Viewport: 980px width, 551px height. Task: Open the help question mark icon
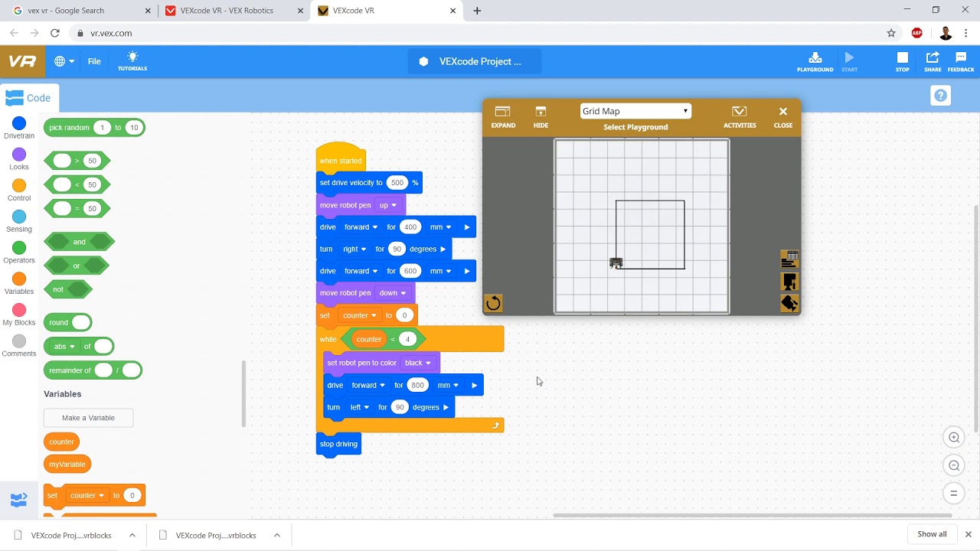pos(941,96)
